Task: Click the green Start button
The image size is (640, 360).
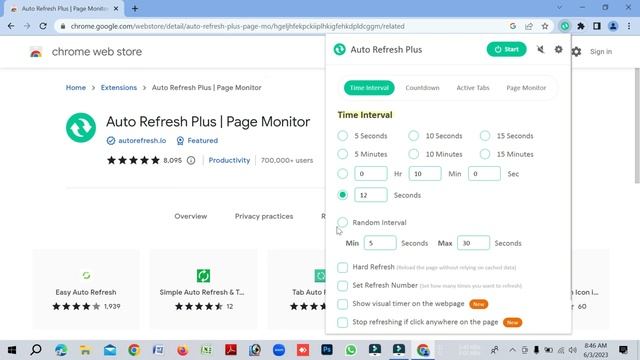Action: point(506,49)
